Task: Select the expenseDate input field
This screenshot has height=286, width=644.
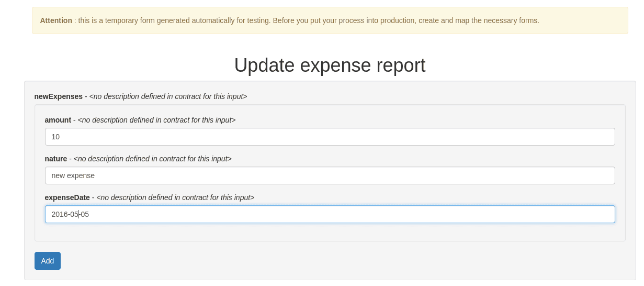Action: [330, 214]
